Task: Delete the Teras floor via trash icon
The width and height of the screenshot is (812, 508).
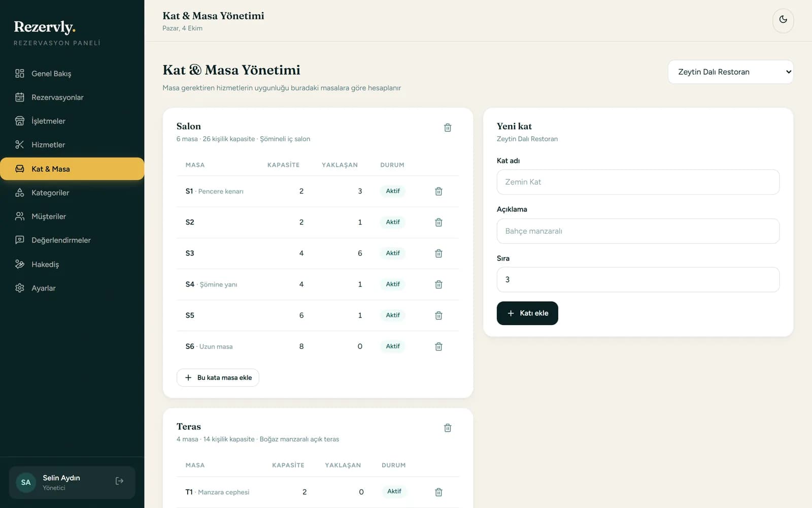Action: 448,428
